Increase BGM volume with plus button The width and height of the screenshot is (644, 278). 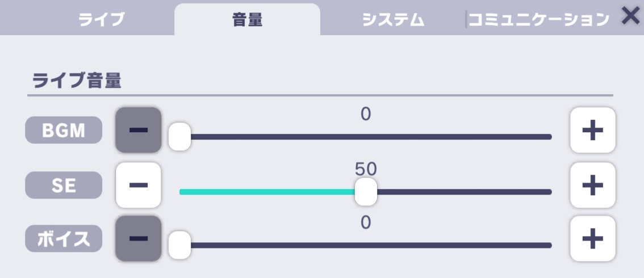pyautogui.click(x=593, y=130)
